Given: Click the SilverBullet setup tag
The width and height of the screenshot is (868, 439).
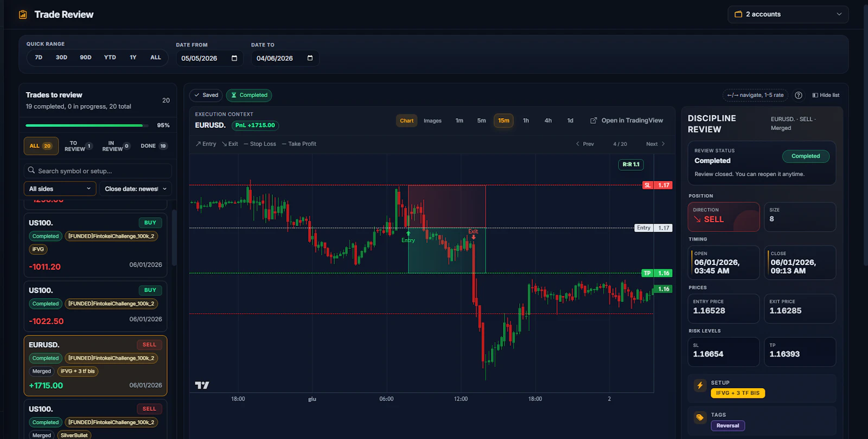Looking at the screenshot, I should coord(74,435).
